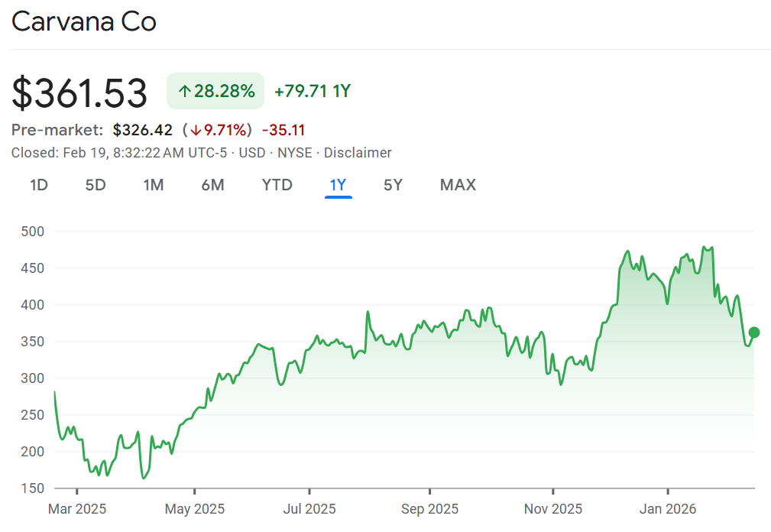Click the green endpoint dot on chart

click(754, 332)
